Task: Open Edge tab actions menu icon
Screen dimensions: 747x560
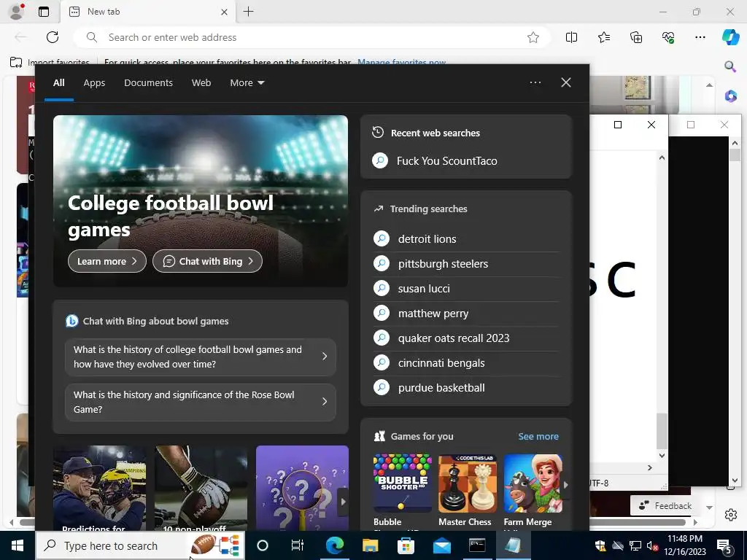Action: [x=44, y=12]
